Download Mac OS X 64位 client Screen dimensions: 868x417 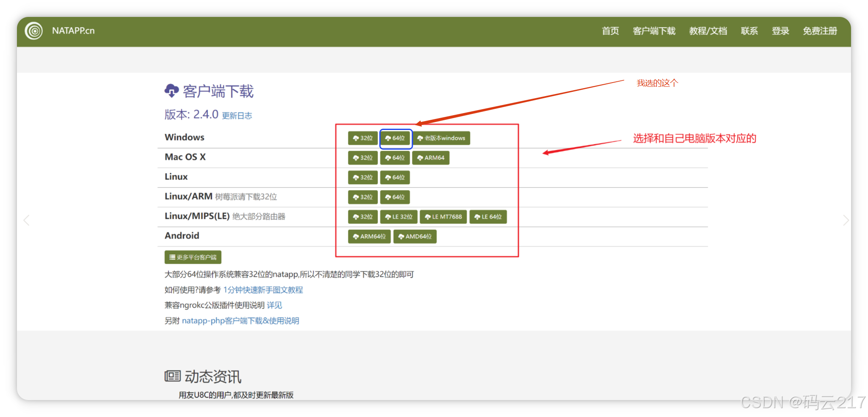tap(395, 158)
